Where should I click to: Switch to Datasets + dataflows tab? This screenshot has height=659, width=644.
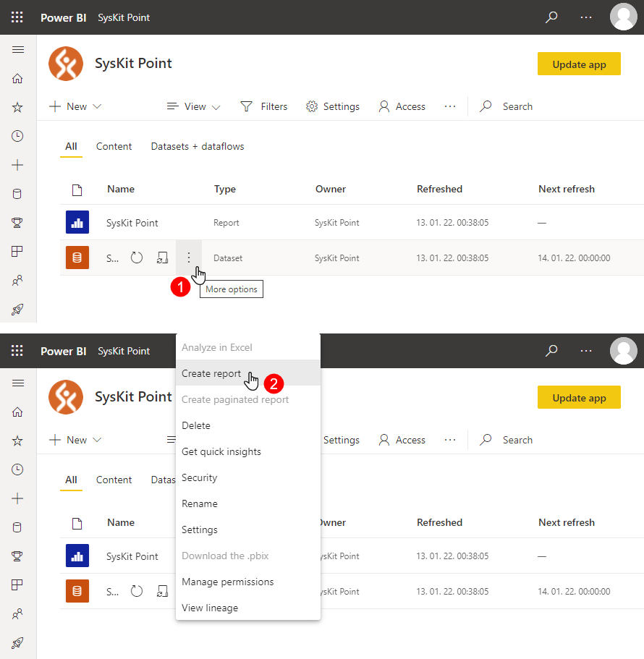click(197, 146)
